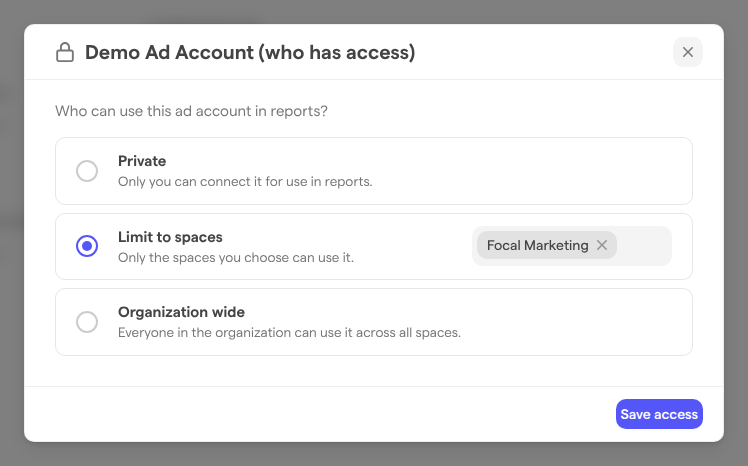Remove the Focal Marketing space tag

(602, 245)
